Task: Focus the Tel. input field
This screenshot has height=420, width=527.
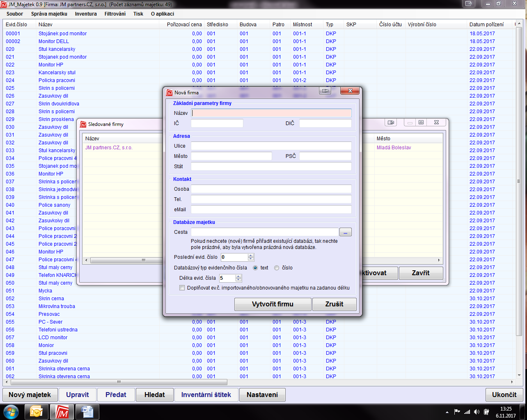Action: [x=271, y=199]
